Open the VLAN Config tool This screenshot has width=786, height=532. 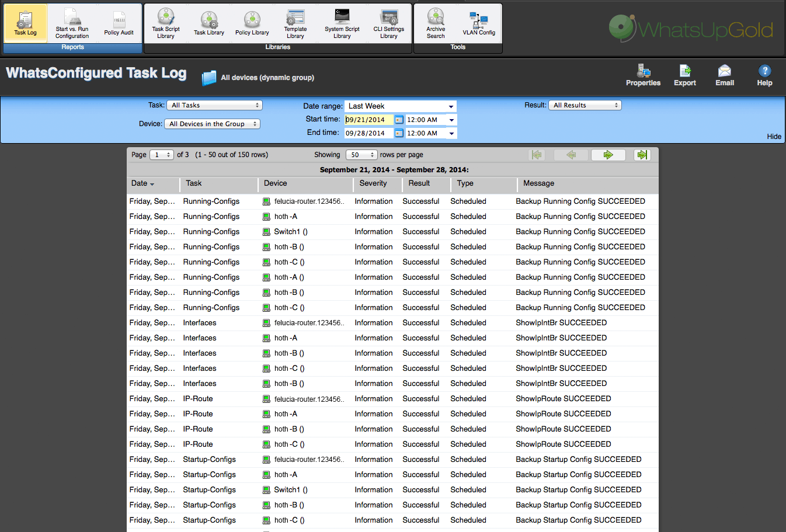(x=479, y=23)
